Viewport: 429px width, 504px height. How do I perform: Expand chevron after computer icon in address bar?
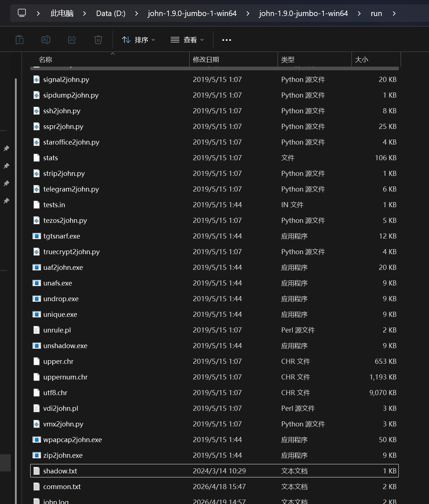pyautogui.click(x=38, y=13)
